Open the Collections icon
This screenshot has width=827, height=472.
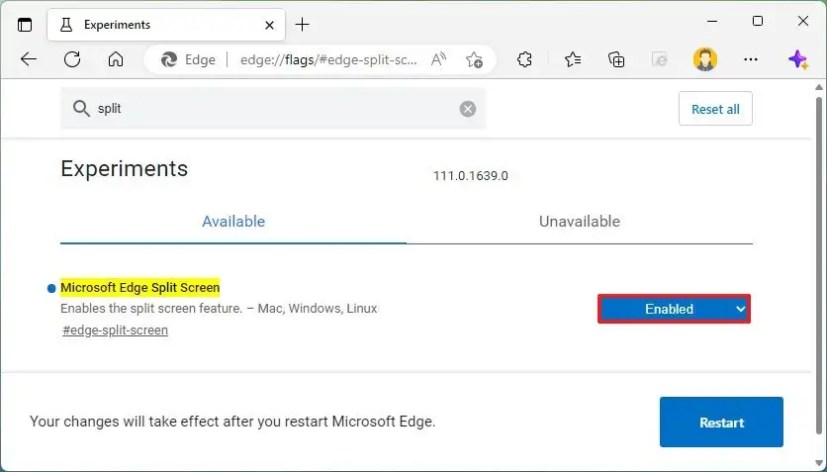pyautogui.click(x=616, y=60)
